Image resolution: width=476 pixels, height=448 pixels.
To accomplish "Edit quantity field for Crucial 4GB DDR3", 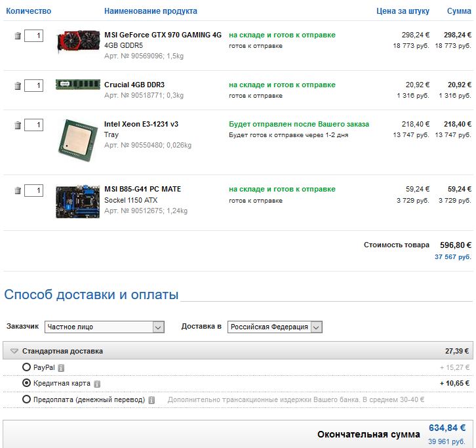I will pos(33,85).
